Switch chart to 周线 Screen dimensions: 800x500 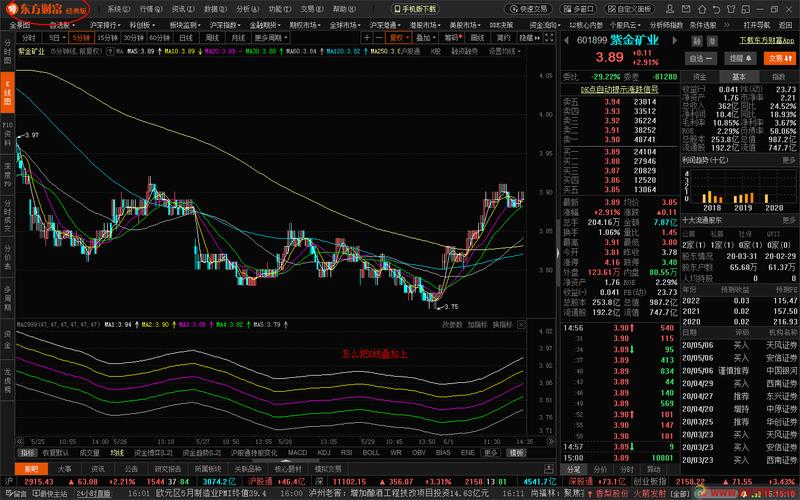coord(212,37)
